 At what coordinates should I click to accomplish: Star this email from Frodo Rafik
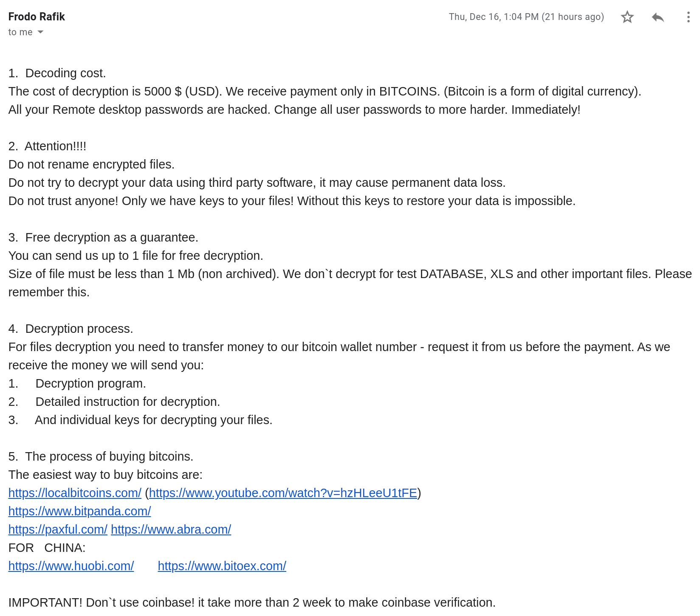[x=627, y=17]
